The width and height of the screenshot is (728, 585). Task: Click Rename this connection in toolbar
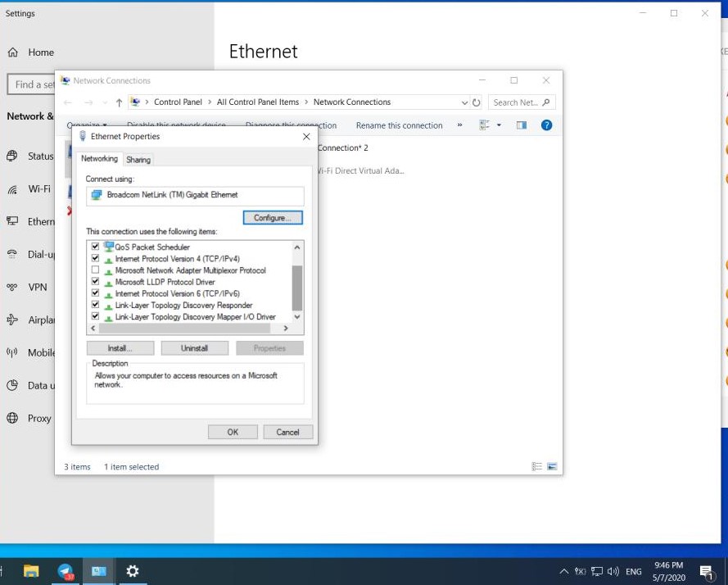tap(400, 125)
